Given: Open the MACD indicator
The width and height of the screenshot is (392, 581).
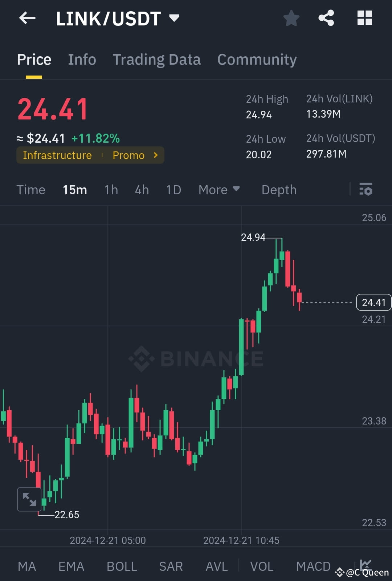Looking at the screenshot, I should (x=313, y=566).
